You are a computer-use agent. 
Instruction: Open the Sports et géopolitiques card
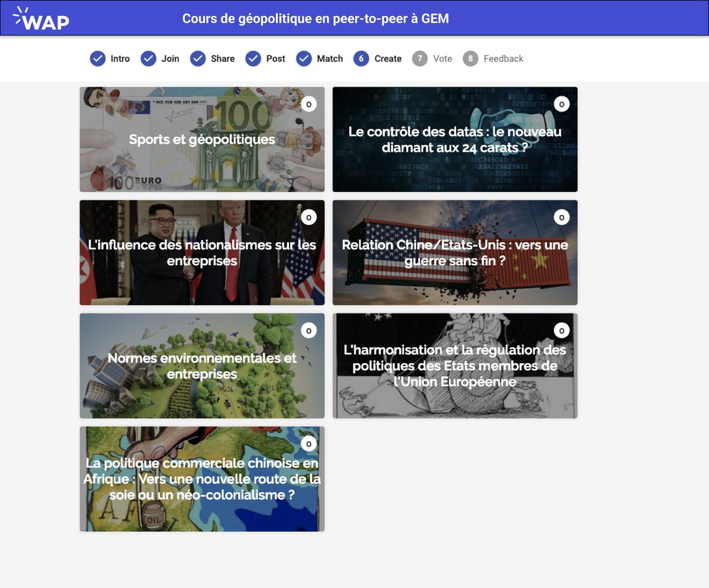coord(202,139)
